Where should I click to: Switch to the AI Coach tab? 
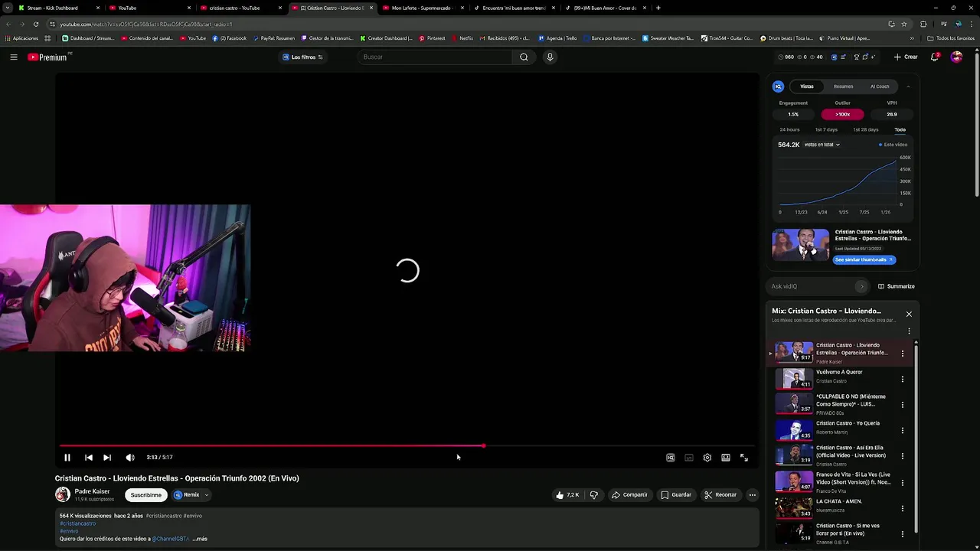point(880,86)
